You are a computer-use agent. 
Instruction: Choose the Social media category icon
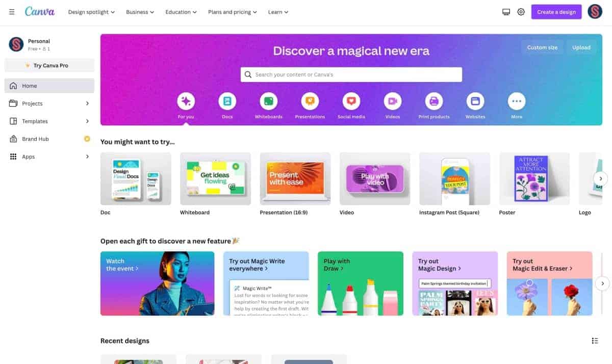point(351,101)
